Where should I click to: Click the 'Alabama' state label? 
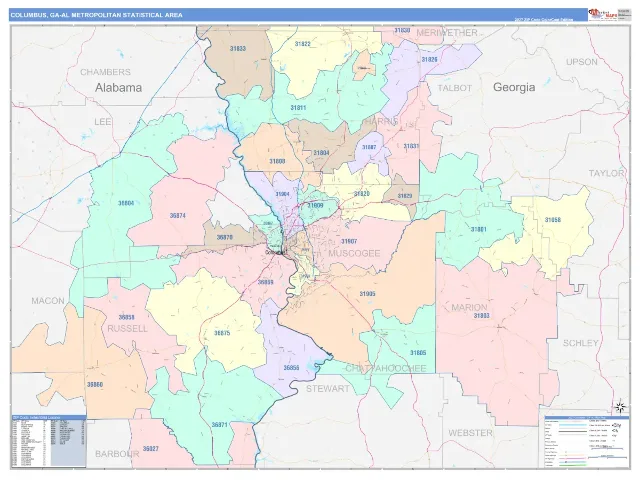point(118,87)
